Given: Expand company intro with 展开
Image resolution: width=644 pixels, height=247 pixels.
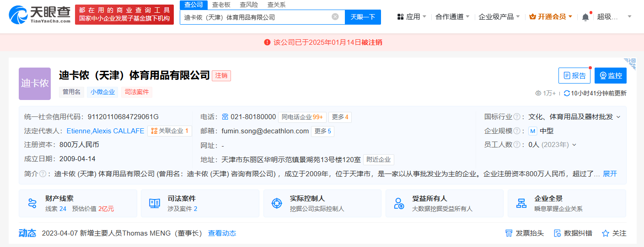Looking at the screenshot, I should pyautogui.click(x=610, y=174).
